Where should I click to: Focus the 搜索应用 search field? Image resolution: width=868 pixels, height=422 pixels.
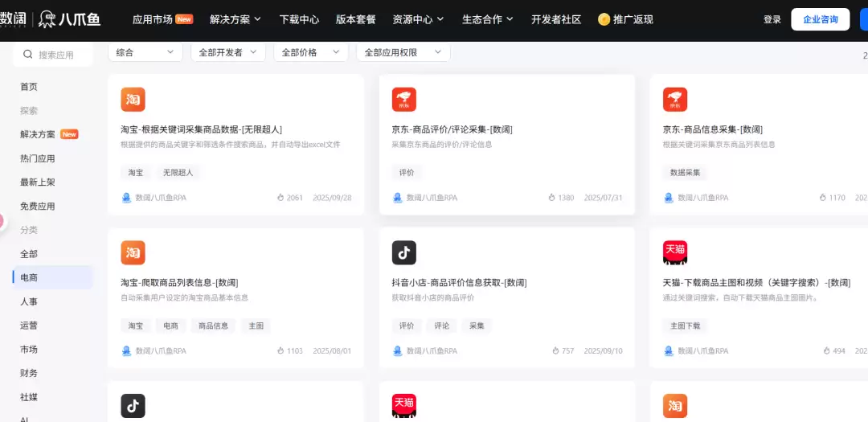(x=52, y=55)
